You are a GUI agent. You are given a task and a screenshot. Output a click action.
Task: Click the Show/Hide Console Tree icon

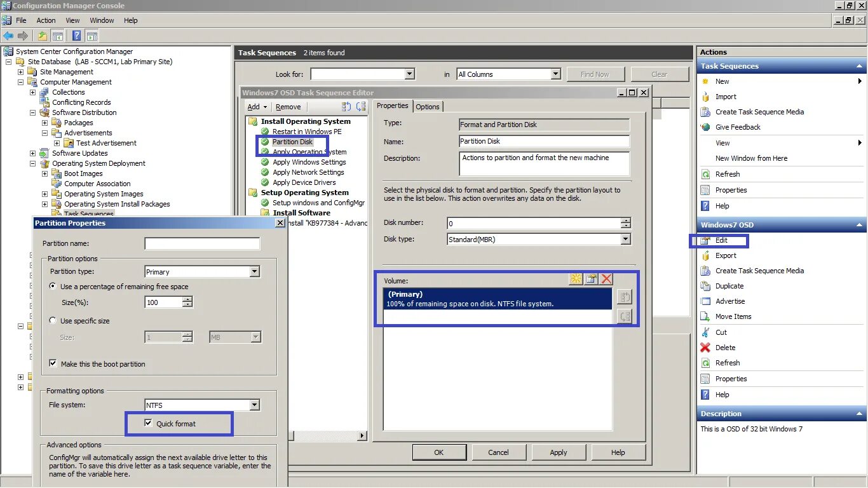pos(58,36)
